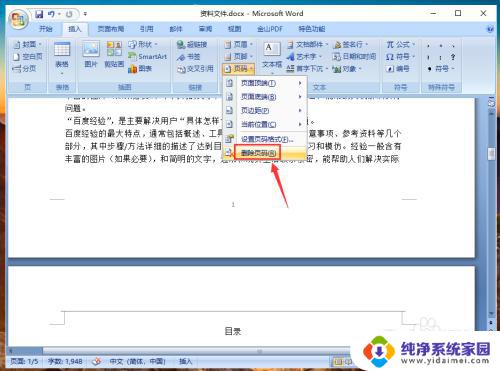Insert a SmartArt graphic

point(148,56)
